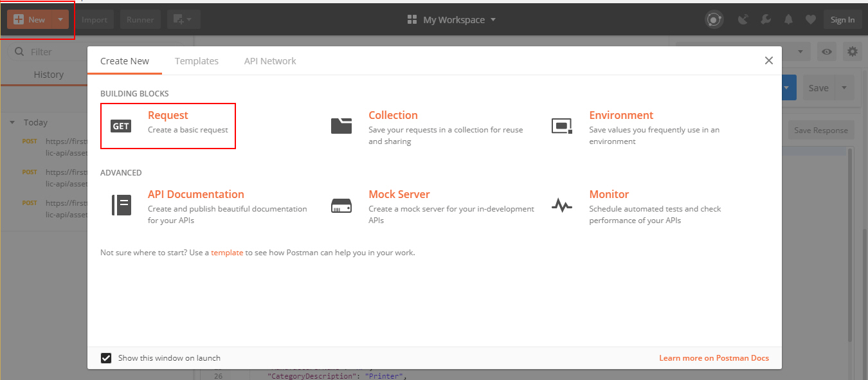
Task: Click the new window icon button
Action: click(x=183, y=19)
